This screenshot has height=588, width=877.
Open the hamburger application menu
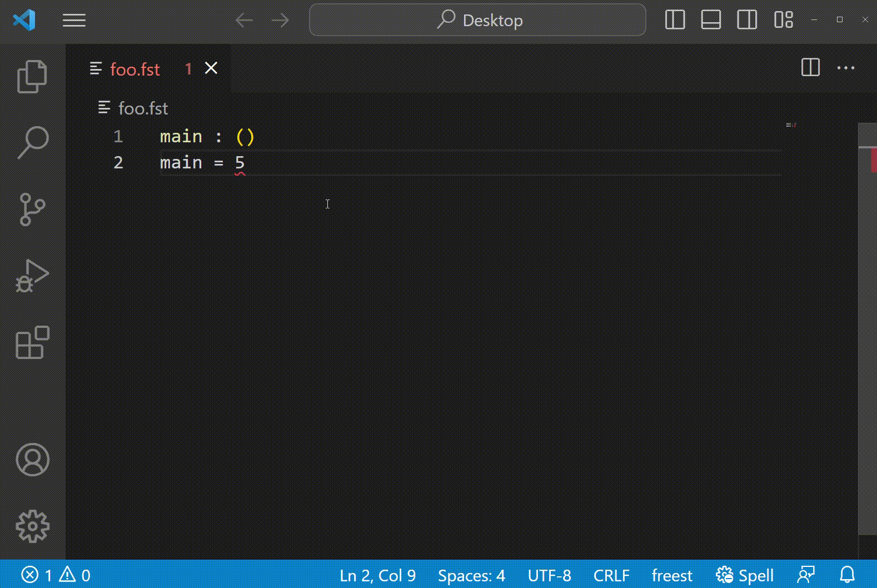(x=74, y=21)
